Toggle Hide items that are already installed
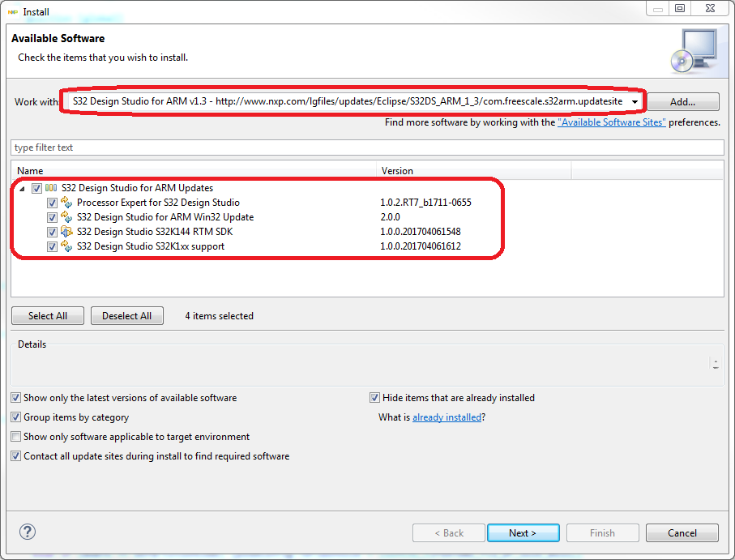735x560 pixels. (x=374, y=398)
